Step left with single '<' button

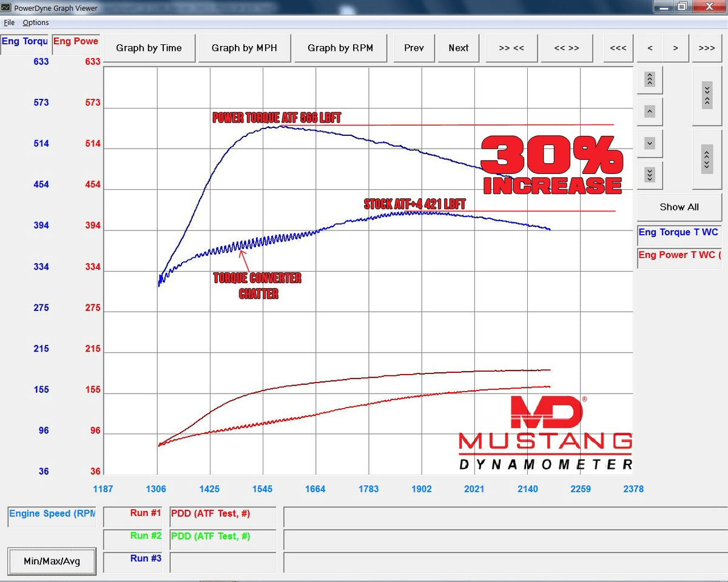(x=650, y=48)
